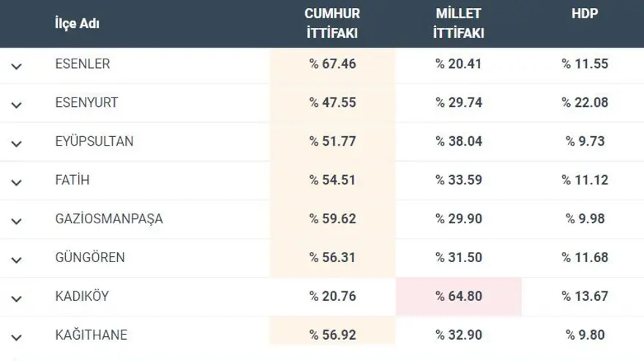
Task: Expand the ESENYURT district details
Action: click(x=17, y=105)
